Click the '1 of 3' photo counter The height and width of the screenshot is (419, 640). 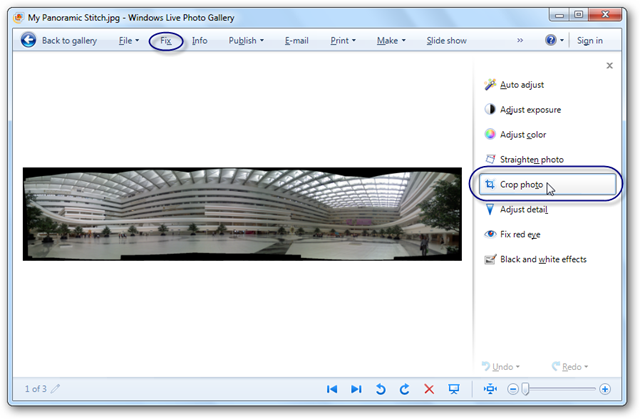coord(36,389)
